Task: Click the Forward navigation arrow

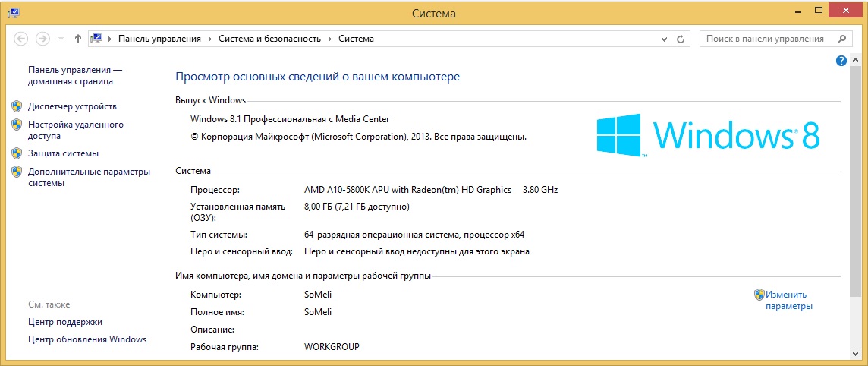Action: (x=42, y=39)
